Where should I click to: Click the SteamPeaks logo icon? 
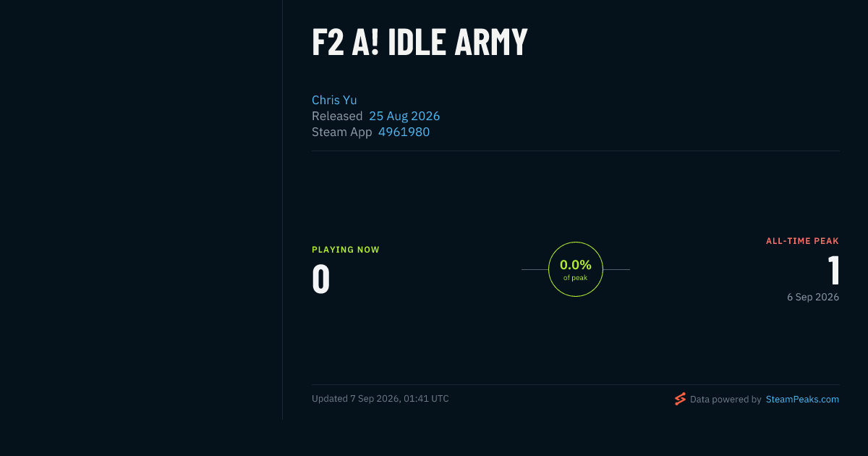[x=680, y=399]
